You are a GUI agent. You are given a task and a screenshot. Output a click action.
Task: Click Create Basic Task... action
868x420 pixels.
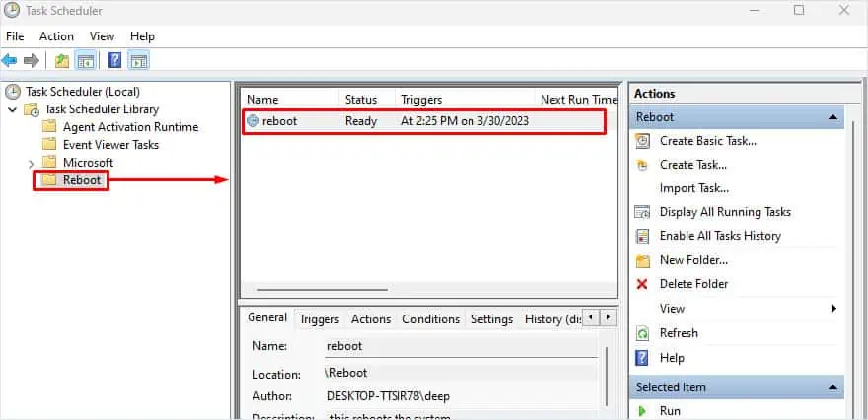point(708,141)
